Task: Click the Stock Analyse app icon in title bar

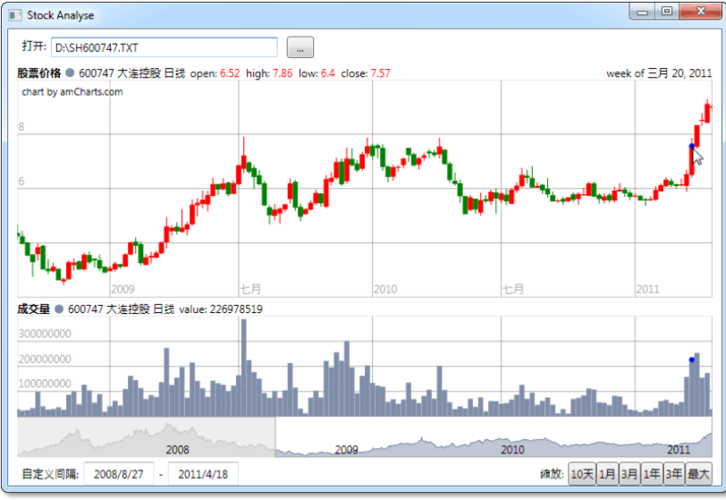Action: click(x=15, y=15)
